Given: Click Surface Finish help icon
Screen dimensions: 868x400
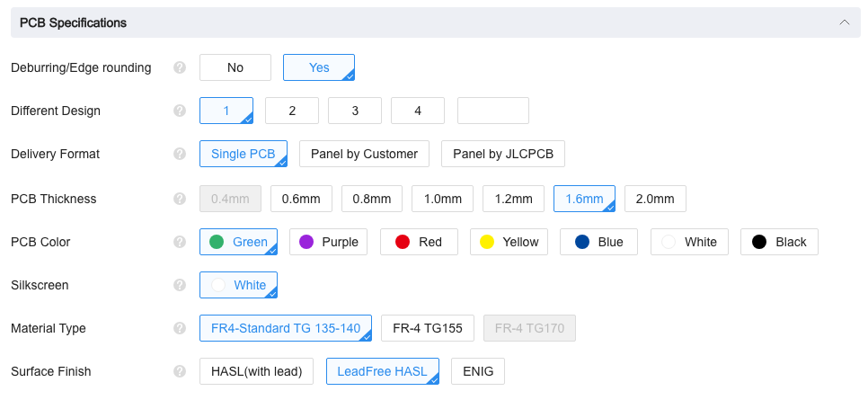Looking at the screenshot, I should (180, 371).
